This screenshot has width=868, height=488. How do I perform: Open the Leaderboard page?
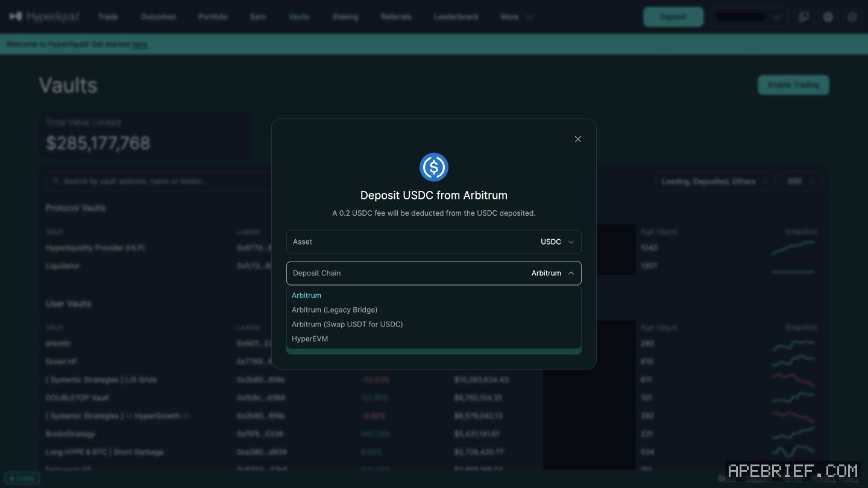click(456, 17)
